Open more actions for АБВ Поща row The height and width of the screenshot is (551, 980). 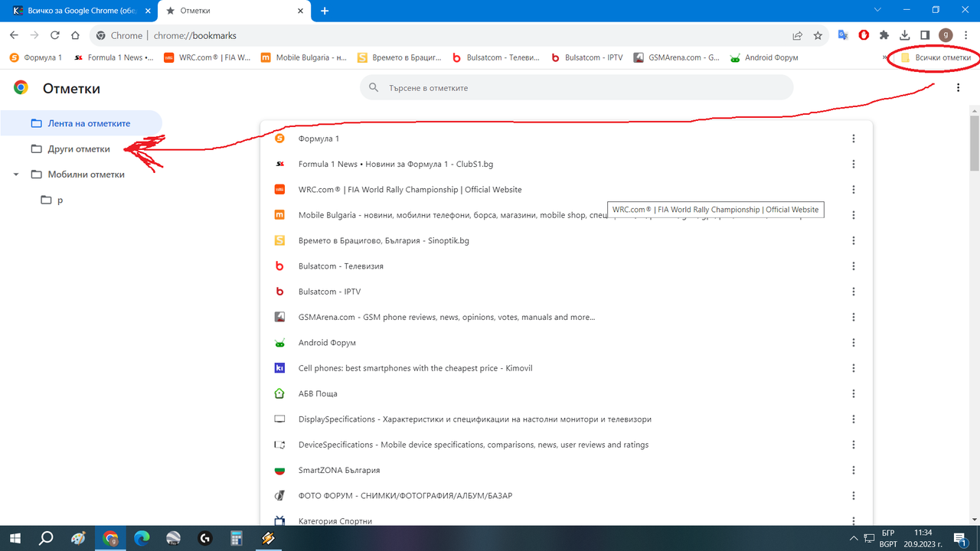pyautogui.click(x=854, y=393)
